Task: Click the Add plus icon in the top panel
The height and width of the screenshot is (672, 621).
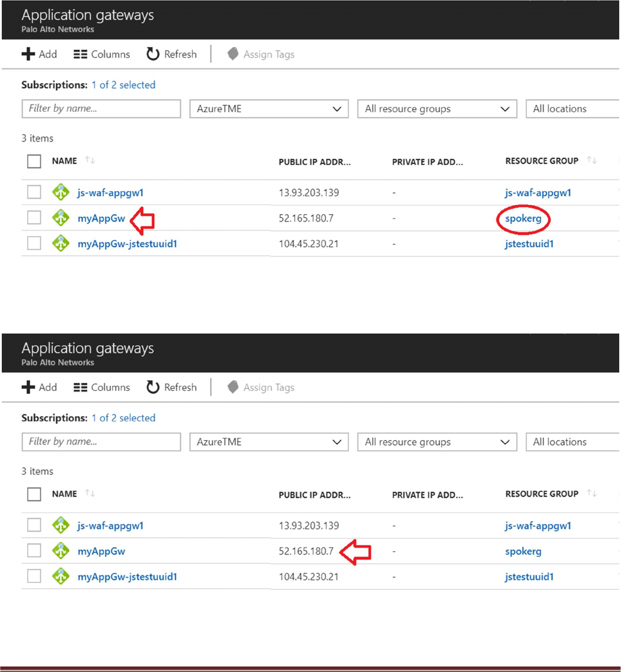Action: coord(28,54)
